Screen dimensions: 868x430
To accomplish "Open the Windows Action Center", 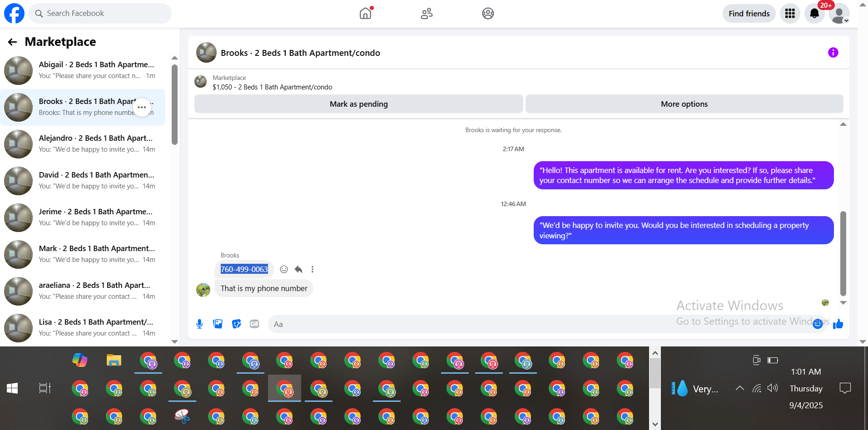I will point(845,388).
